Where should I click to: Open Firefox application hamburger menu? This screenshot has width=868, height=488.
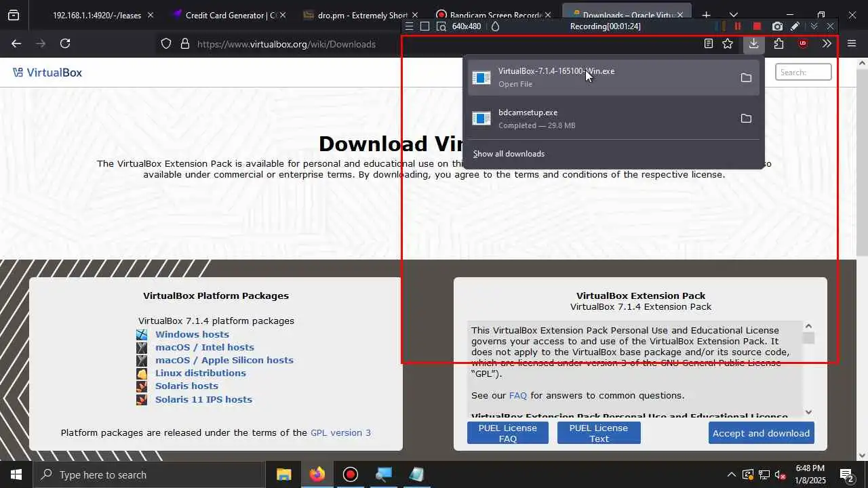click(x=852, y=43)
